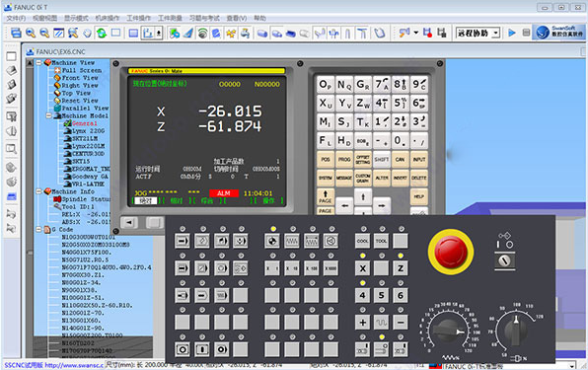Viewport: 588px width, 370px height.
Task: Collapse the Machine View tree node
Action: pos(39,62)
